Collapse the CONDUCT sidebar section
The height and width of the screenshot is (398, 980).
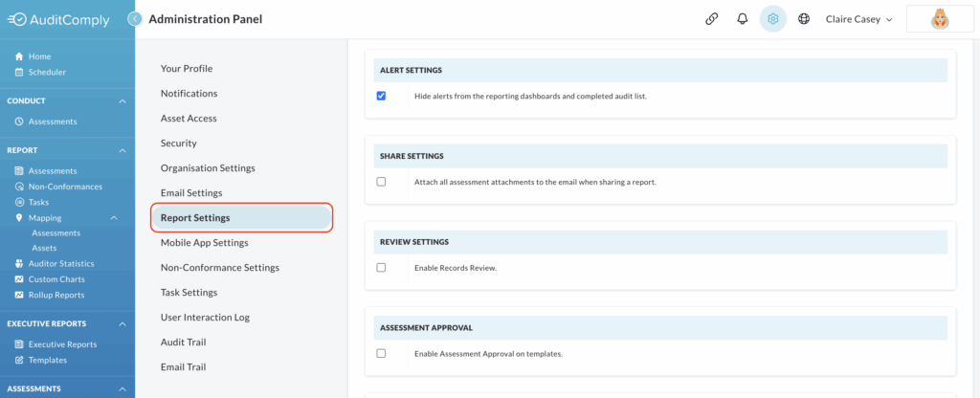tap(122, 100)
